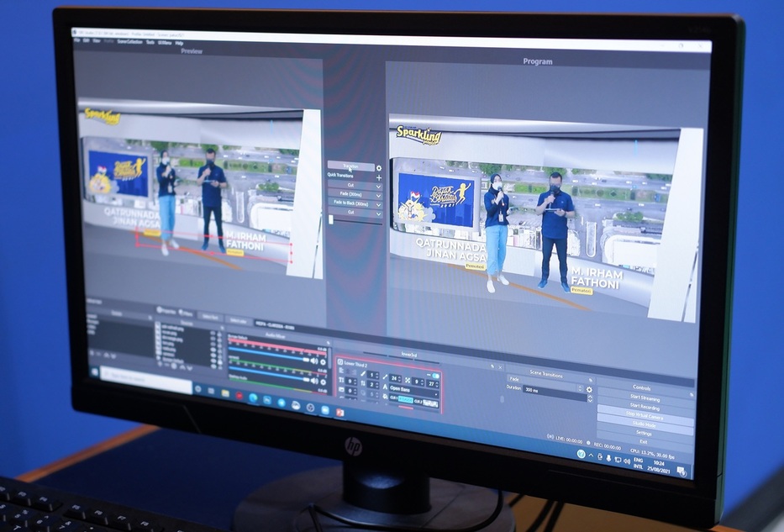Open the Scene Collection menu
The height and width of the screenshot is (532, 784).
click(x=129, y=41)
